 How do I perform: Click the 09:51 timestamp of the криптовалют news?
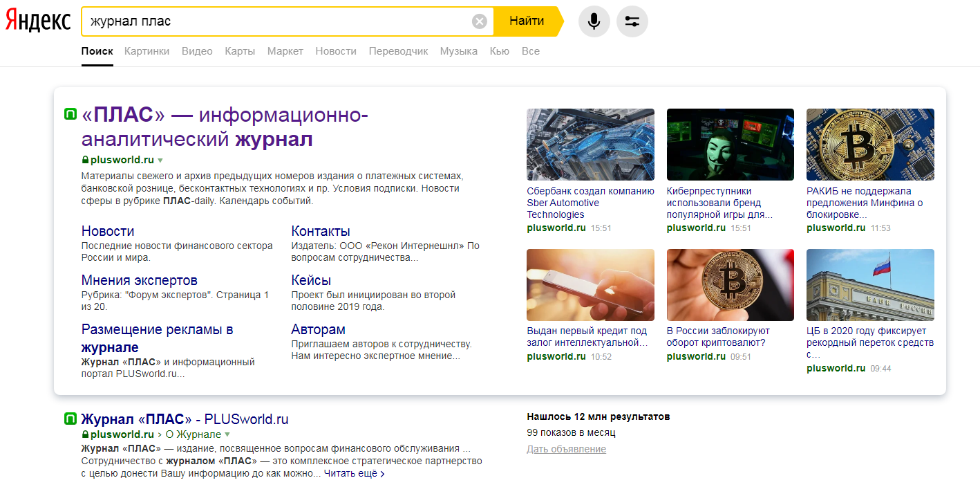(741, 357)
